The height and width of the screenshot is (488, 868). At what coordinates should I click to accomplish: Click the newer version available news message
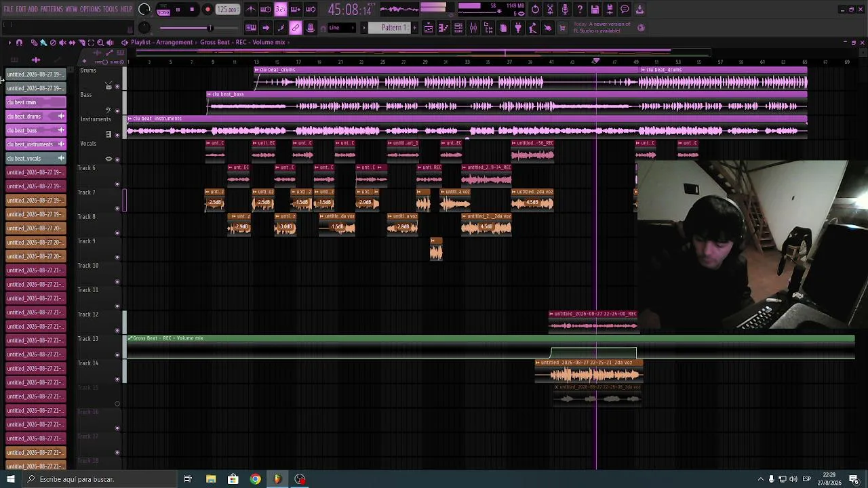tap(602, 28)
